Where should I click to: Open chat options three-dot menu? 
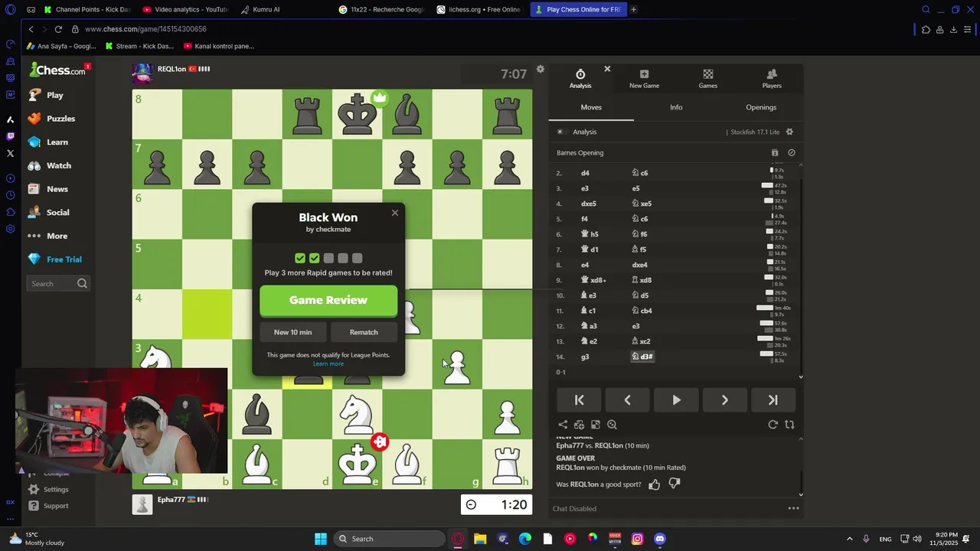coord(794,508)
